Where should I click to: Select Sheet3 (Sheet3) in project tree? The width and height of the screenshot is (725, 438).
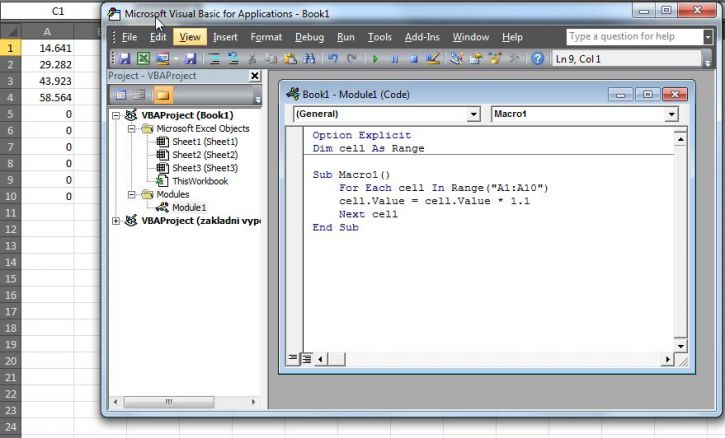pyautogui.click(x=205, y=168)
